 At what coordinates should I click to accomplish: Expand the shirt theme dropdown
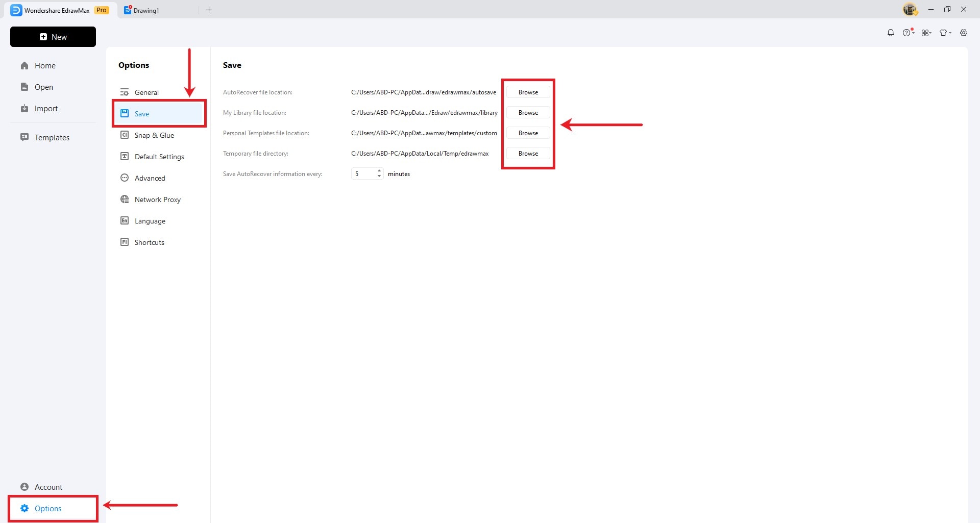(x=945, y=33)
